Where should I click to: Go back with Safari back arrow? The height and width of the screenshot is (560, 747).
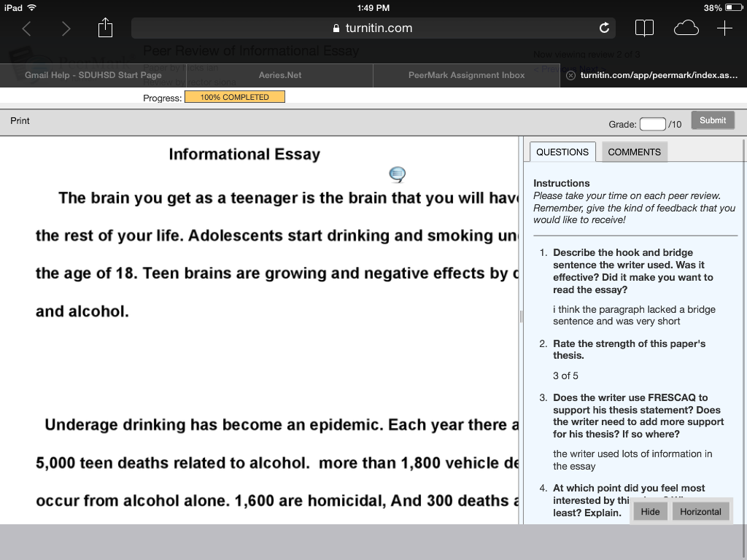(27, 28)
